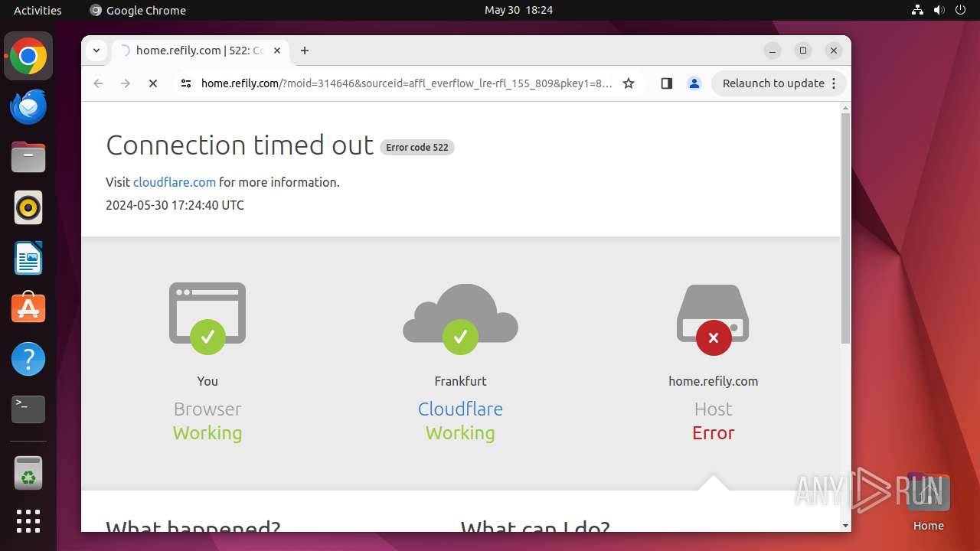Open the Home folder desktop icon
The image size is (980, 551).
point(928,501)
